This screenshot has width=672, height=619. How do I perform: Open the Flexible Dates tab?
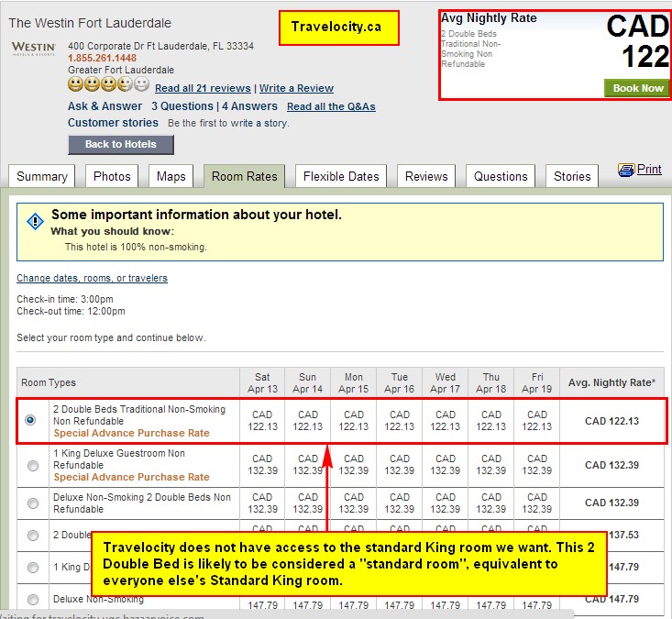[x=341, y=176]
